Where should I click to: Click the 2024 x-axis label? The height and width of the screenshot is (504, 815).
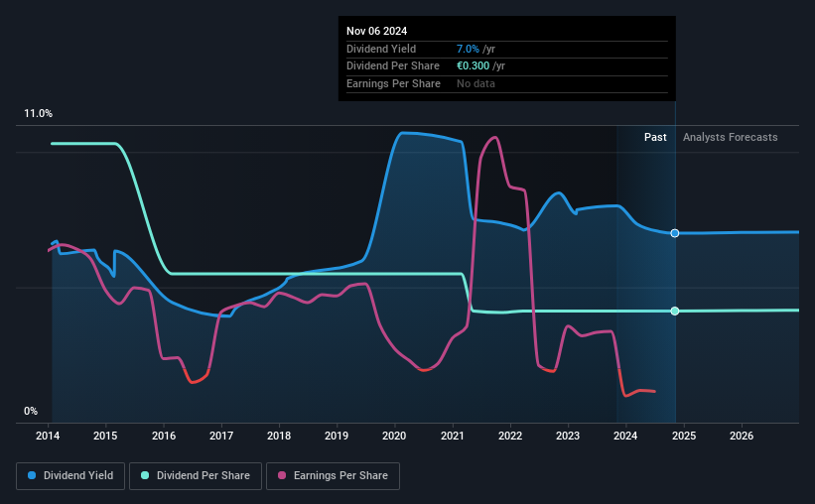[625, 436]
